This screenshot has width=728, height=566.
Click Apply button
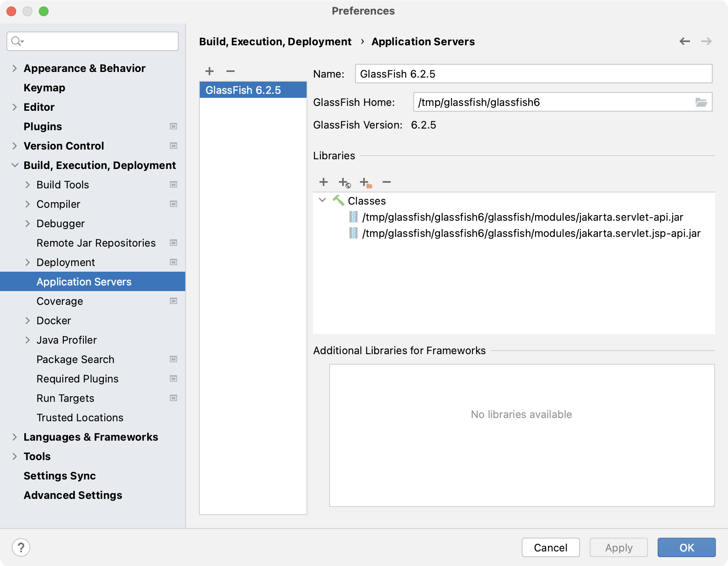click(x=619, y=547)
